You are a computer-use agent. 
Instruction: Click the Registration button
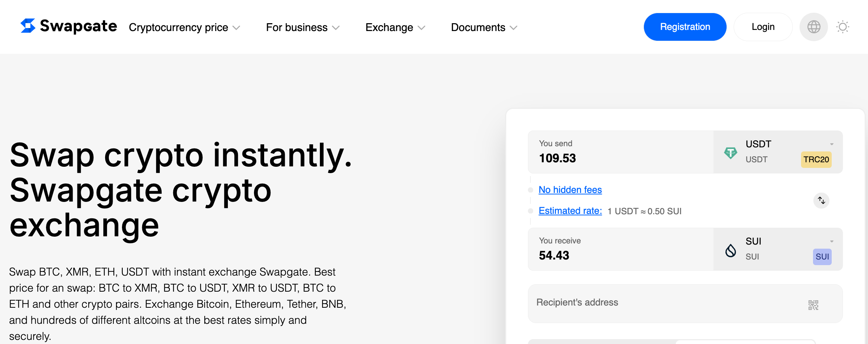coord(685,27)
